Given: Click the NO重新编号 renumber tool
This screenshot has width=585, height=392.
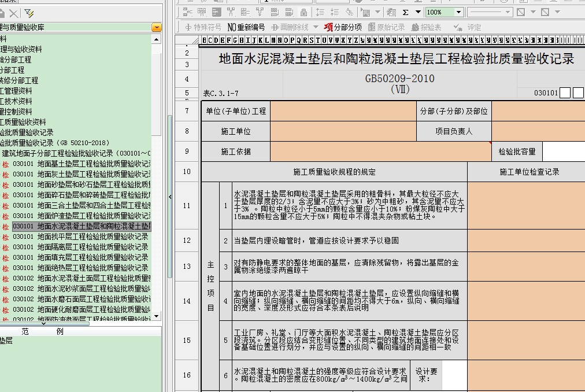Looking at the screenshot, I should [246, 27].
